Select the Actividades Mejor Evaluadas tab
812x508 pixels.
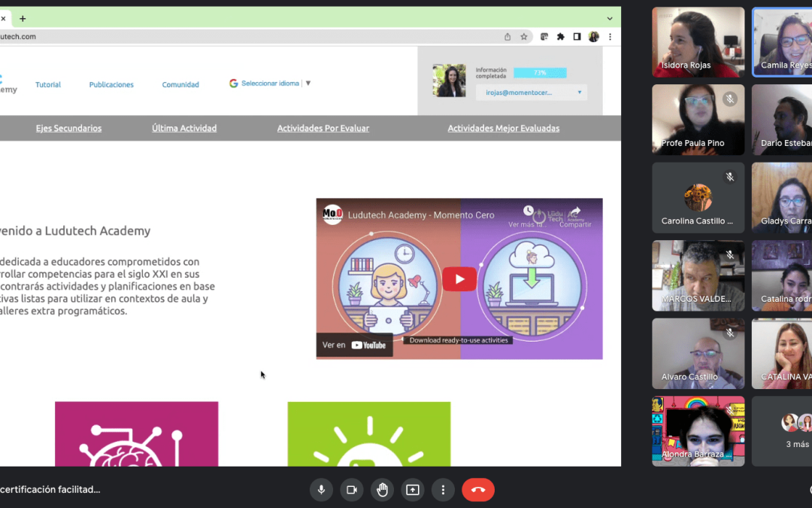[x=503, y=128]
